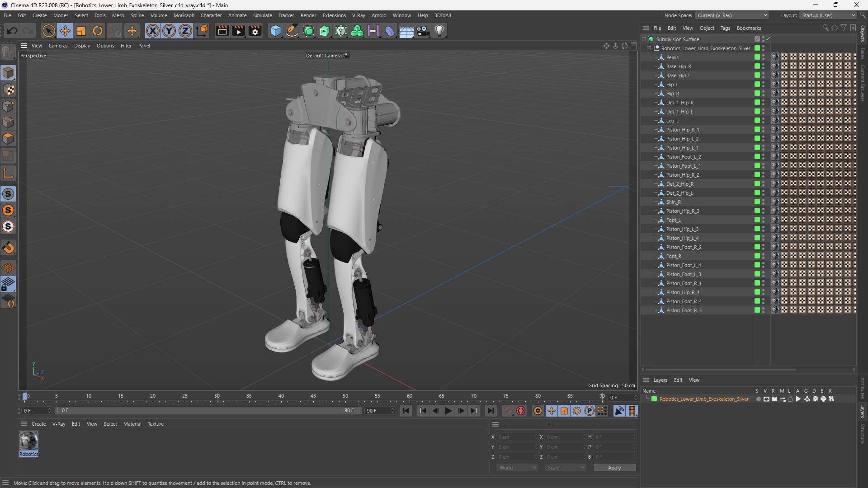The image size is (868, 488).
Task: Select the Scale tool icon
Action: [x=81, y=31]
